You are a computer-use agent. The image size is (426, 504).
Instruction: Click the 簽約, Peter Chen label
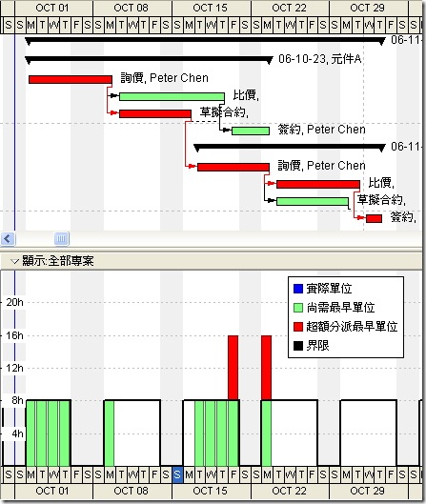pos(322,130)
